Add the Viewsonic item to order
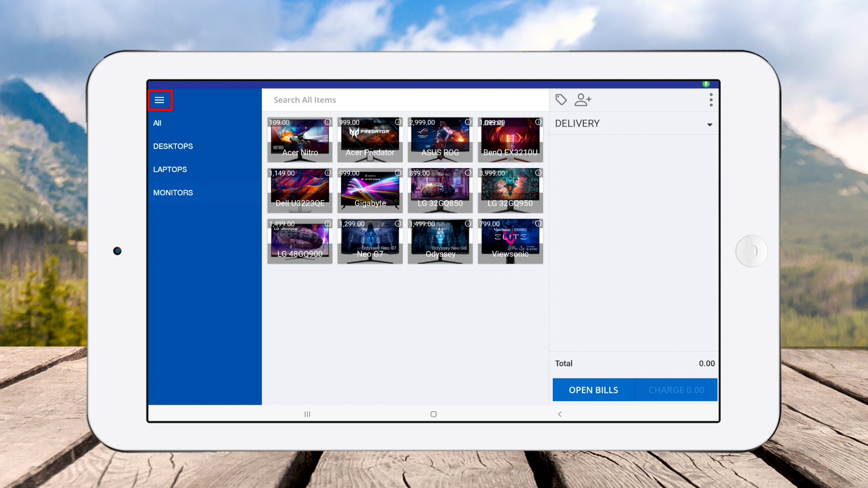This screenshot has width=868, height=488. tap(510, 242)
